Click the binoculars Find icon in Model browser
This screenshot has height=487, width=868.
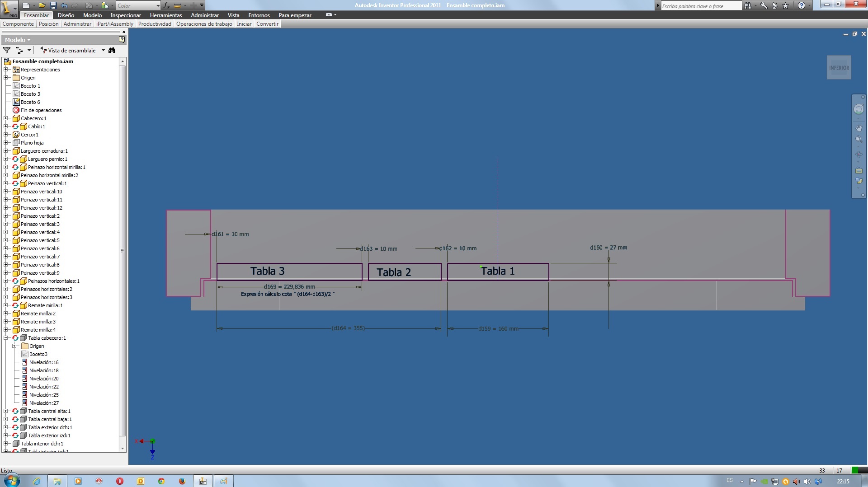tap(112, 50)
